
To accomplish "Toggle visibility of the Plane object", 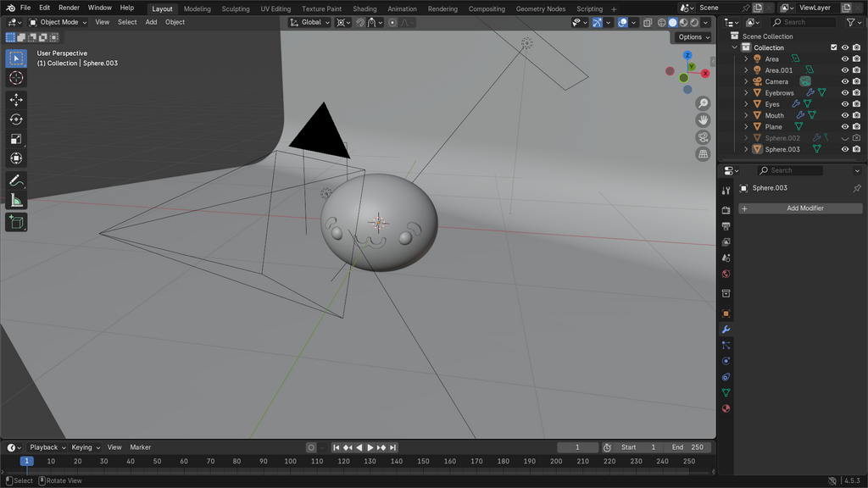I will pos(844,127).
